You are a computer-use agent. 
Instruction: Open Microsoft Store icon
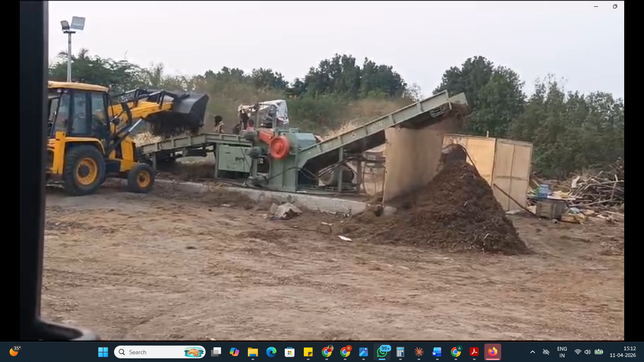click(x=289, y=352)
